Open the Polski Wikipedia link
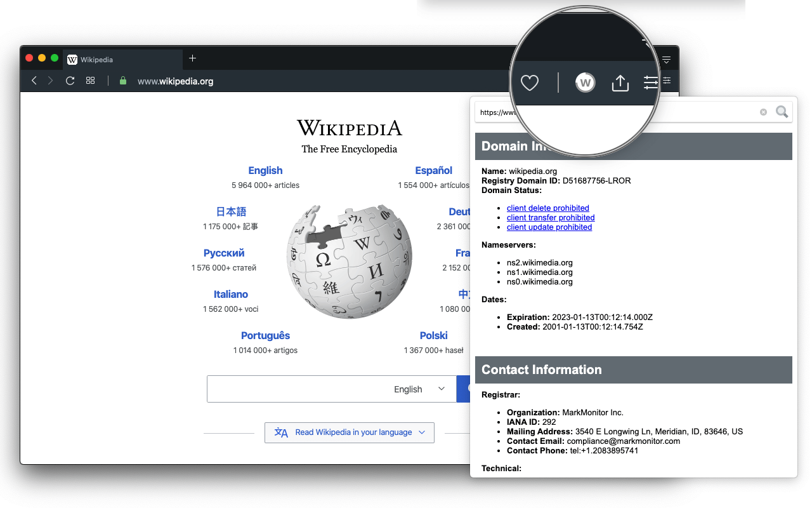 pos(434,335)
